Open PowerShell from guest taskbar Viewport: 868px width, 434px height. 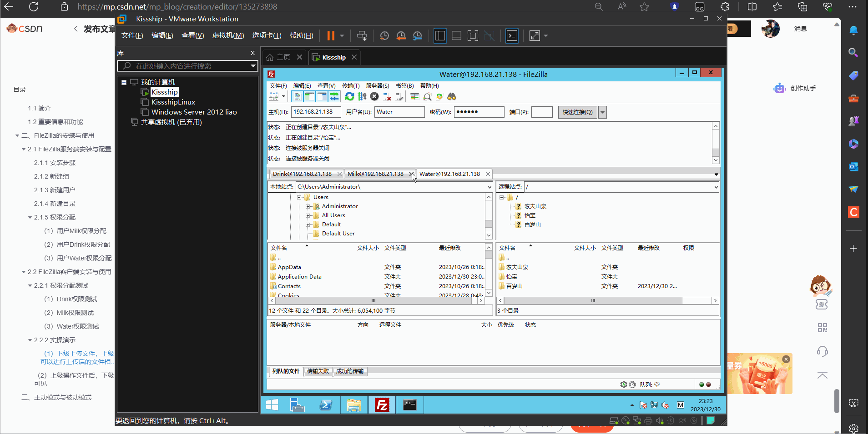point(326,404)
